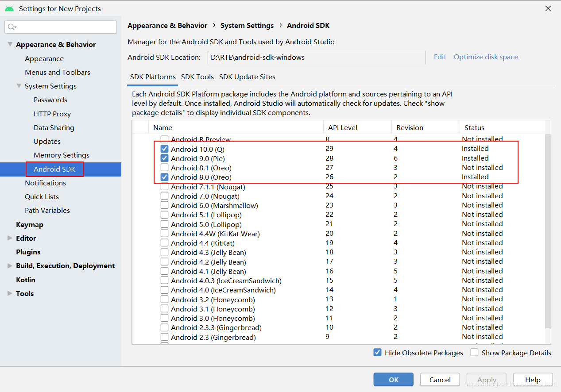Sort table by Name column header
Screen dimensions: 561x392
pos(236,127)
